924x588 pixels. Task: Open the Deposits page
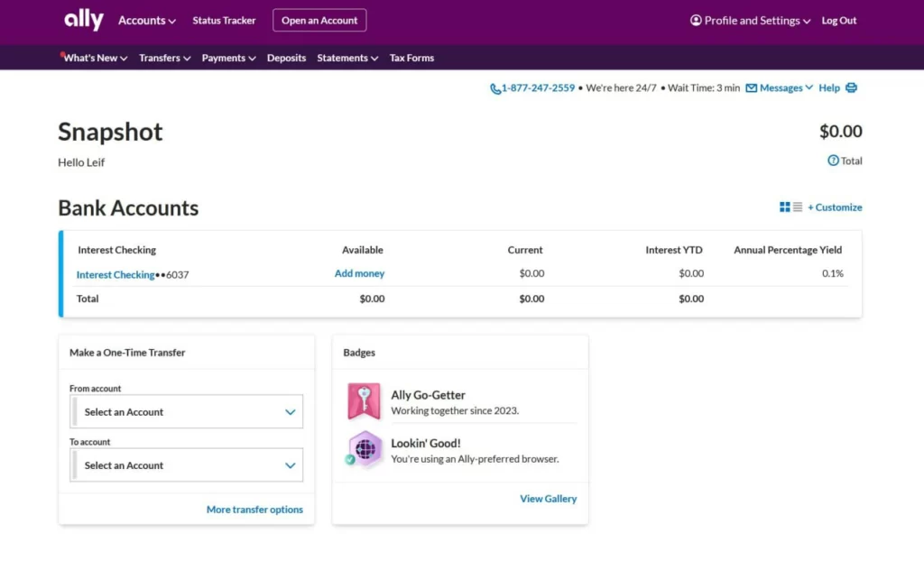286,58
